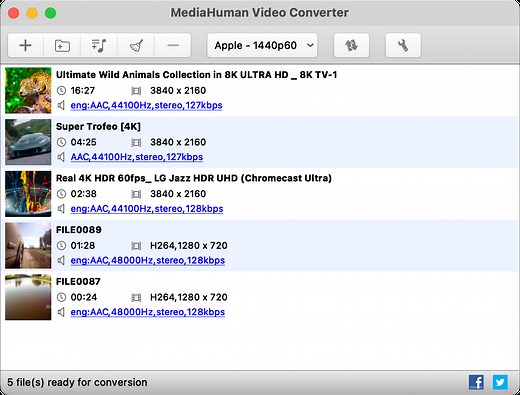Click 3840 x 2160 resolution of Super Trofeo
Viewport: 520px width, 395px height.
pyautogui.click(x=178, y=142)
